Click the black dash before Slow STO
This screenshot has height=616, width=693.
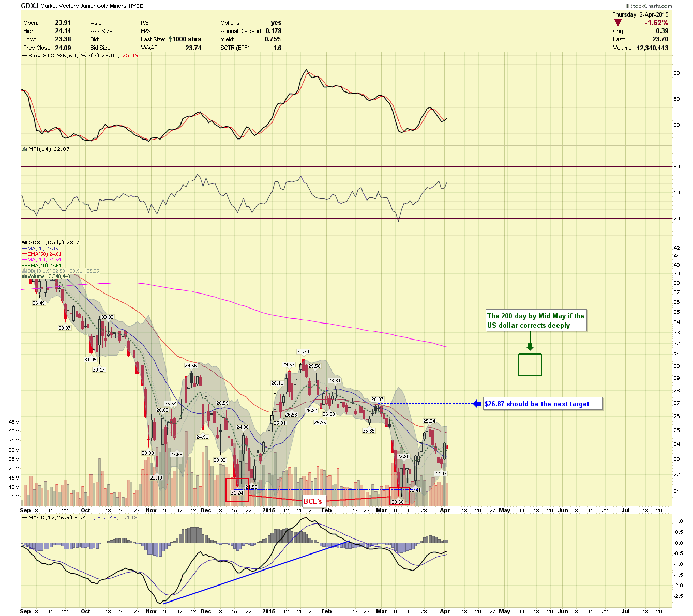coord(24,56)
